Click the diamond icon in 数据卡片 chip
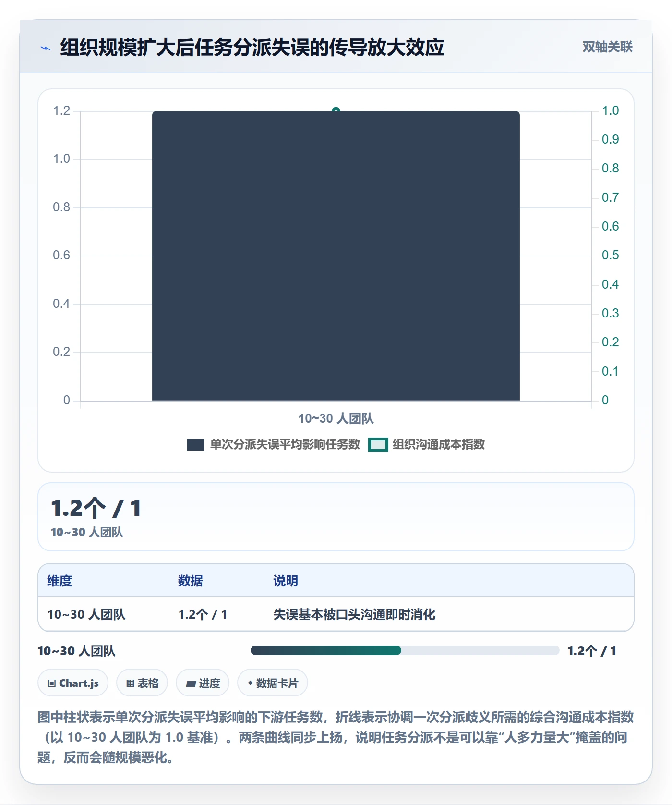672x805 pixels. (x=250, y=683)
